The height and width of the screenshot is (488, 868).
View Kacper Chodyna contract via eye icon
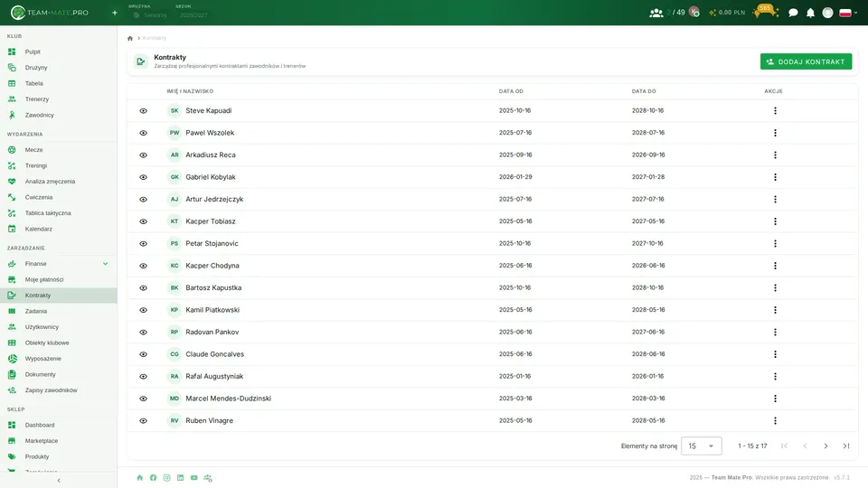tap(144, 266)
